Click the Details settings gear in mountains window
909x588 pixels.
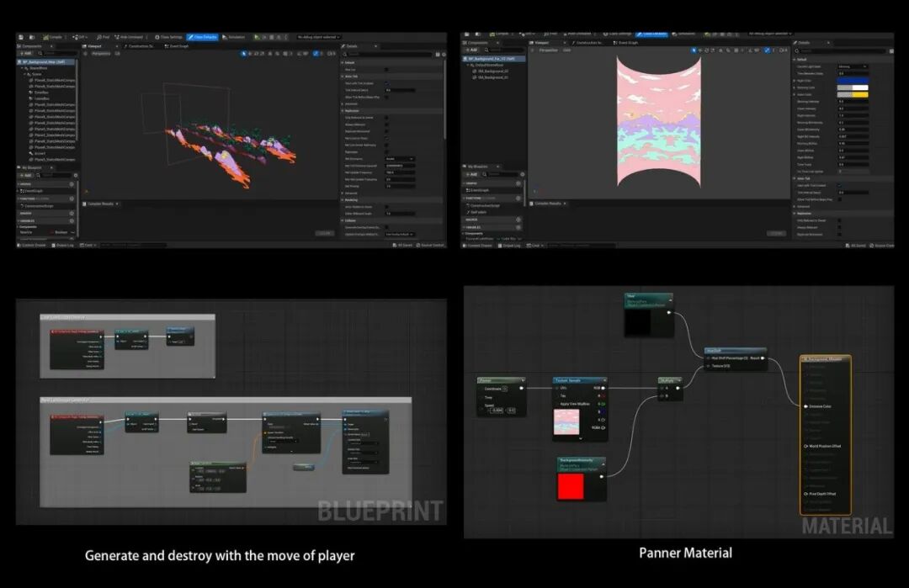click(444, 54)
